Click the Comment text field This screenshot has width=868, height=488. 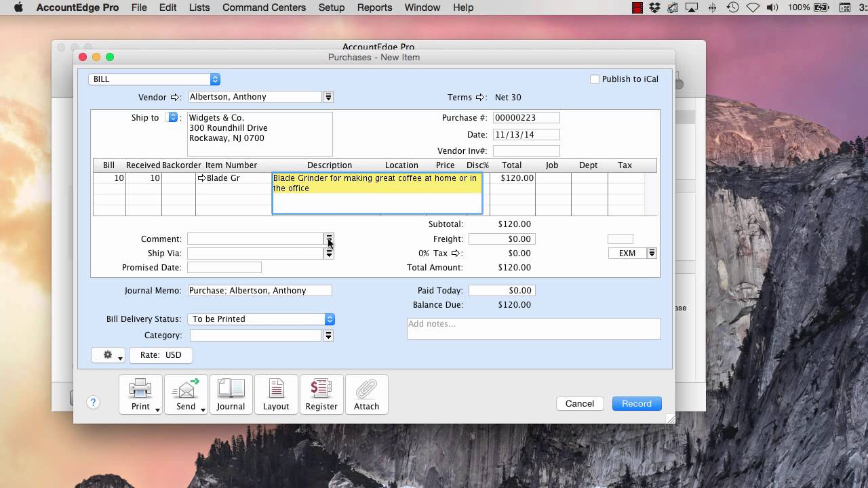point(255,239)
